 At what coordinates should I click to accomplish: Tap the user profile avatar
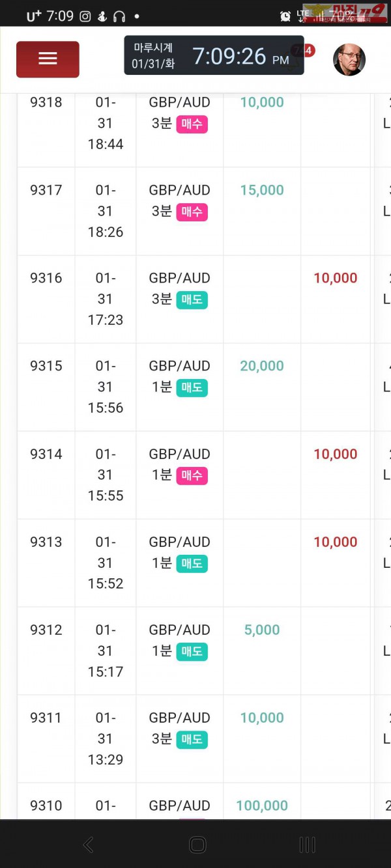349,60
